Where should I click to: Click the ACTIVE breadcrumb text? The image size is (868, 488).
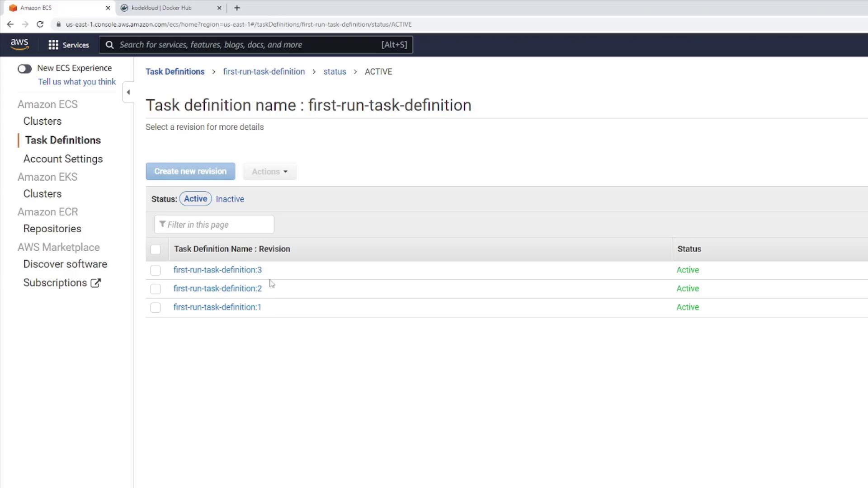click(378, 71)
